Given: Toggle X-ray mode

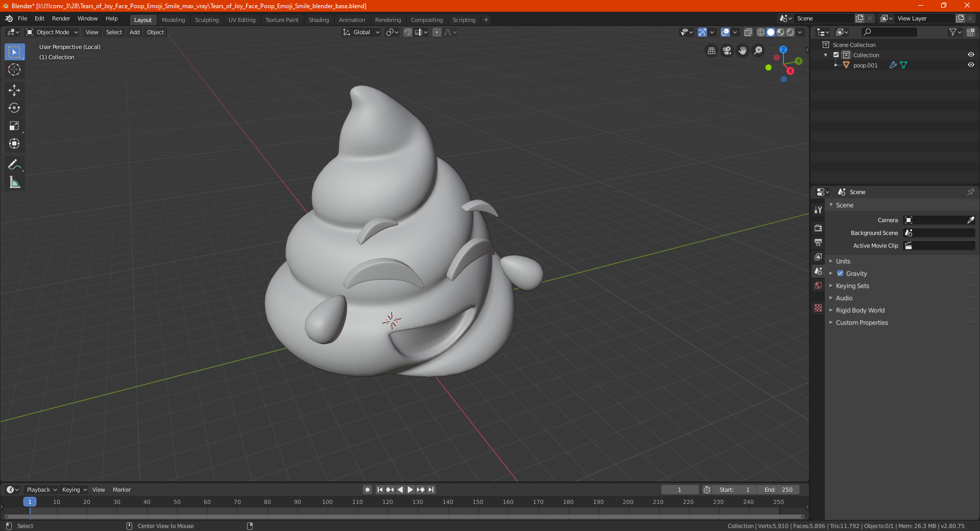Looking at the screenshot, I should point(748,32).
